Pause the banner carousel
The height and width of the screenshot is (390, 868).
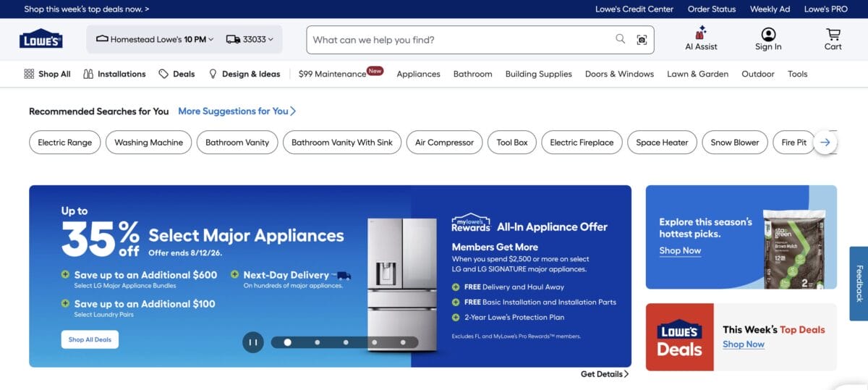tap(253, 342)
